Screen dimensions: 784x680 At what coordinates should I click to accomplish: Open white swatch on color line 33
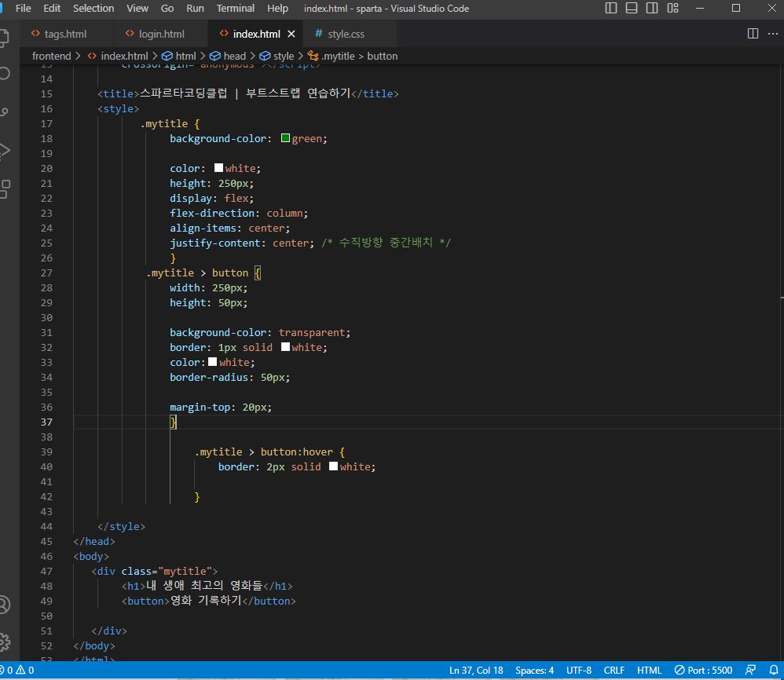pyautogui.click(x=213, y=362)
